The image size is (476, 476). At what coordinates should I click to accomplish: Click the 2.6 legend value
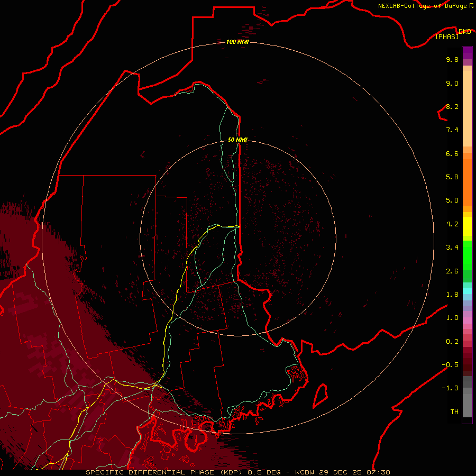pyautogui.click(x=452, y=271)
